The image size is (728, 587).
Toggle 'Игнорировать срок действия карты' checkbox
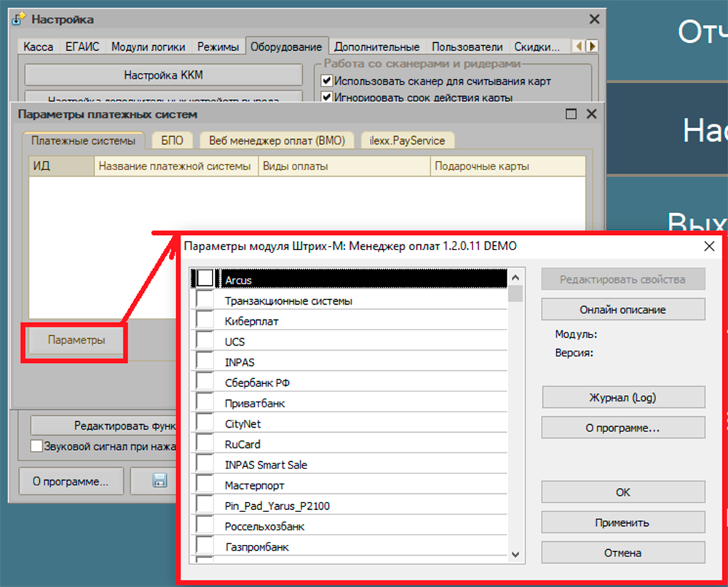327,97
